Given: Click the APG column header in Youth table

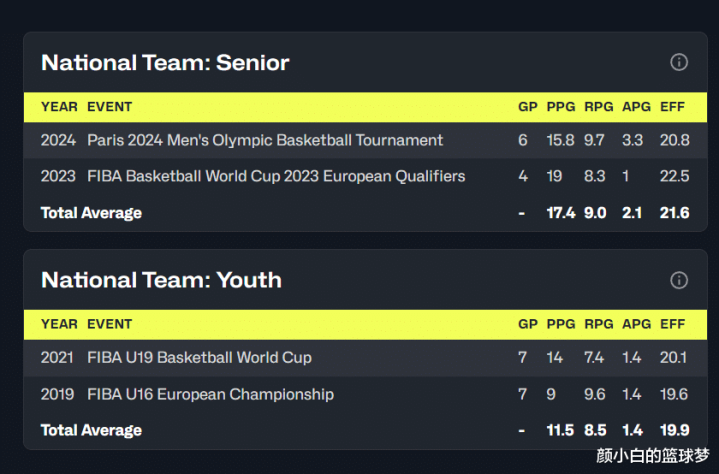Looking at the screenshot, I should pyautogui.click(x=636, y=324).
